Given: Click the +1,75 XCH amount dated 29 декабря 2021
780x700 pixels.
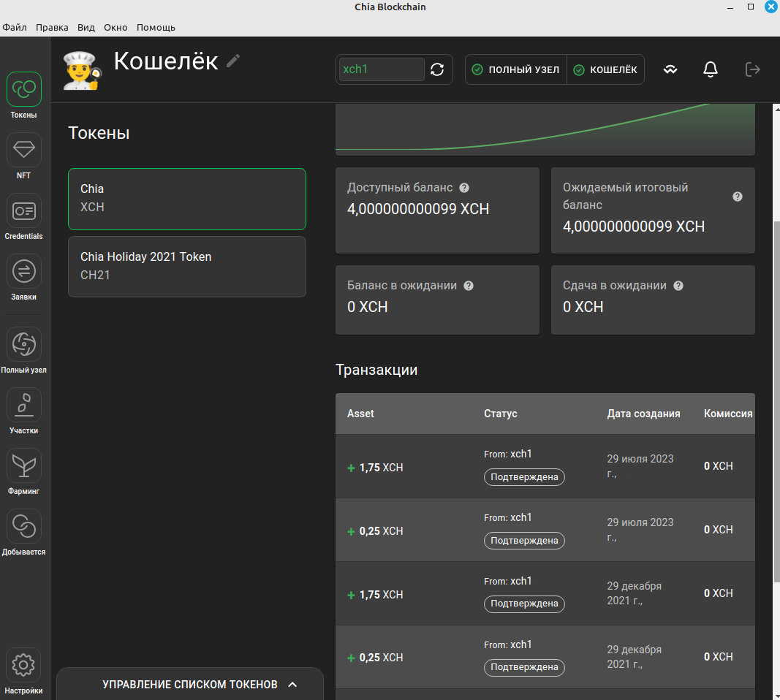Looking at the screenshot, I should [375, 595].
